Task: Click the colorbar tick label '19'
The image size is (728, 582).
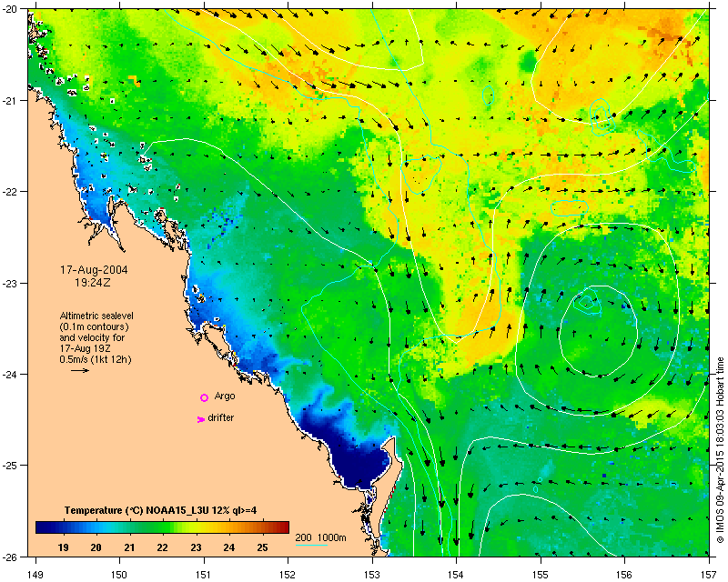Action: (64, 547)
